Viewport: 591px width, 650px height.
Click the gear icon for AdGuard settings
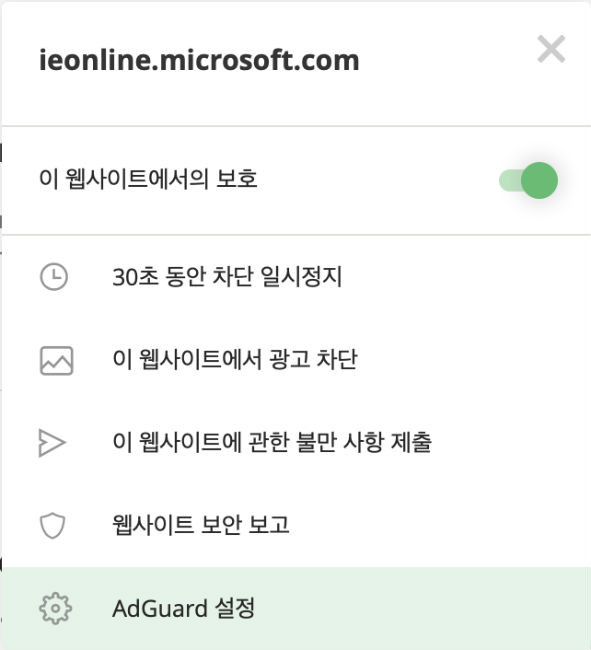tap(55, 608)
